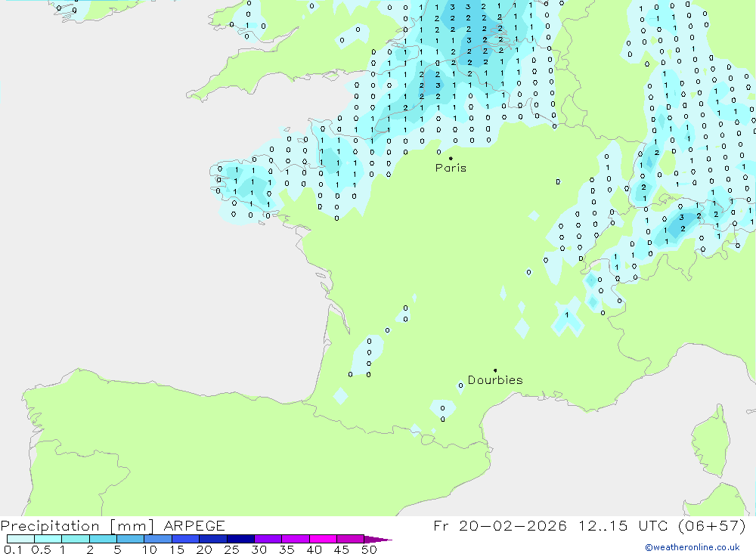Pick the legend swatch between 25 and 30
The image size is (756, 554).
[x=240, y=539]
